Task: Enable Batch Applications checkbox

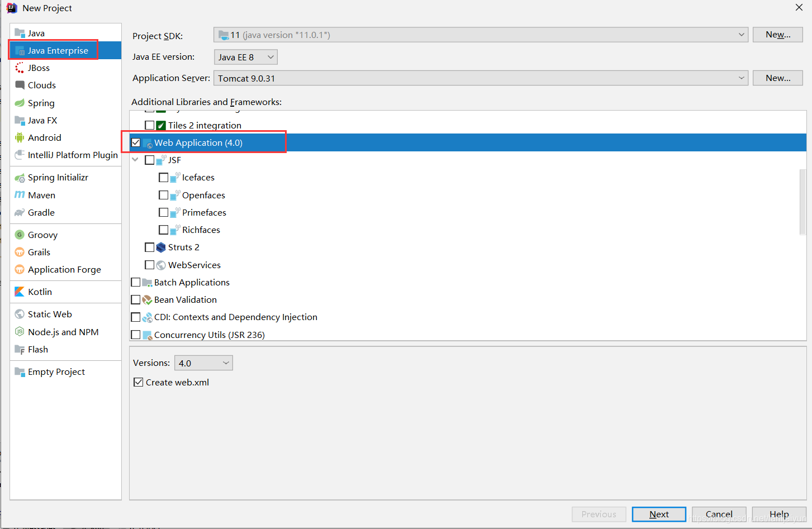Action: tap(136, 282)
